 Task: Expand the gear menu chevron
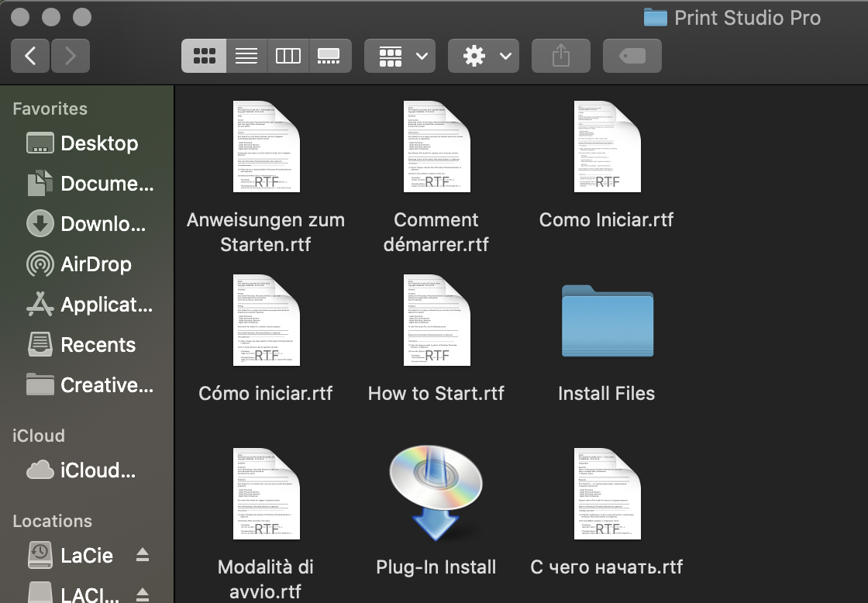coord(506,55)
